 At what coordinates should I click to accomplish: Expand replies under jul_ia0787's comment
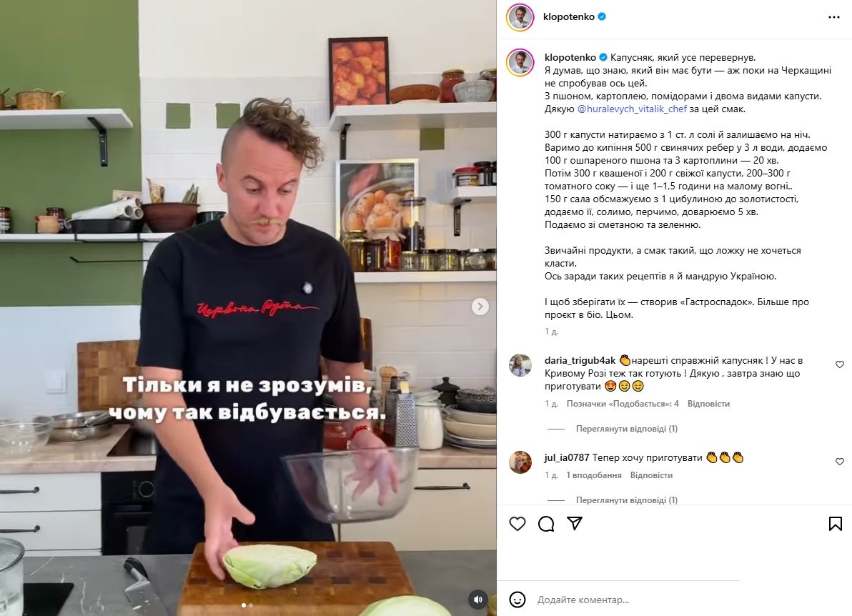627,500
